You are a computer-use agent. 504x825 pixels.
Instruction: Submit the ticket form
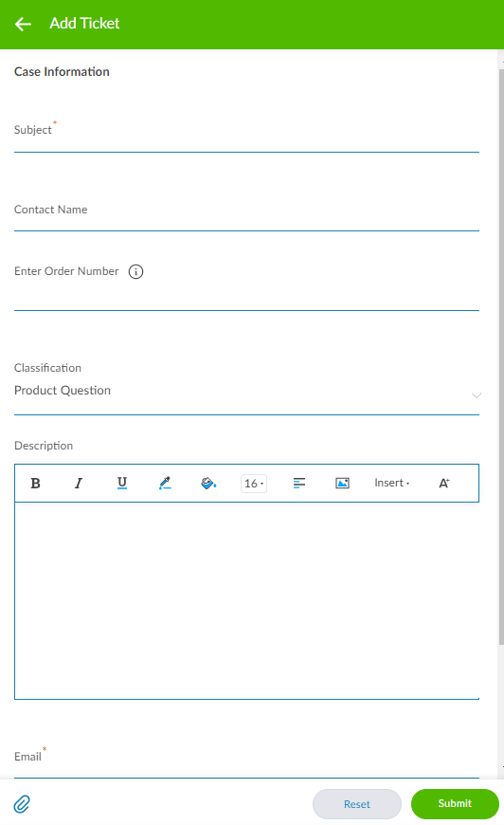[x=455, y=803]
